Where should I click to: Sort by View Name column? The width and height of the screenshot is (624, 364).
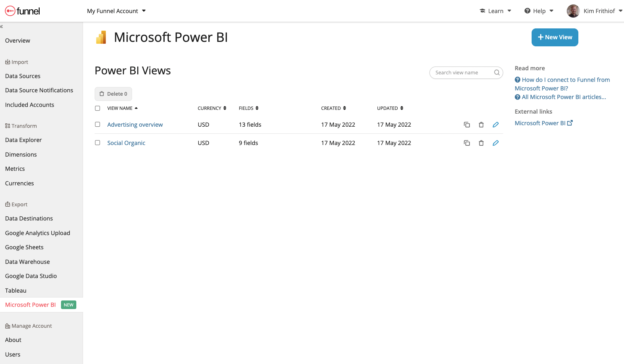pos(122,108)
